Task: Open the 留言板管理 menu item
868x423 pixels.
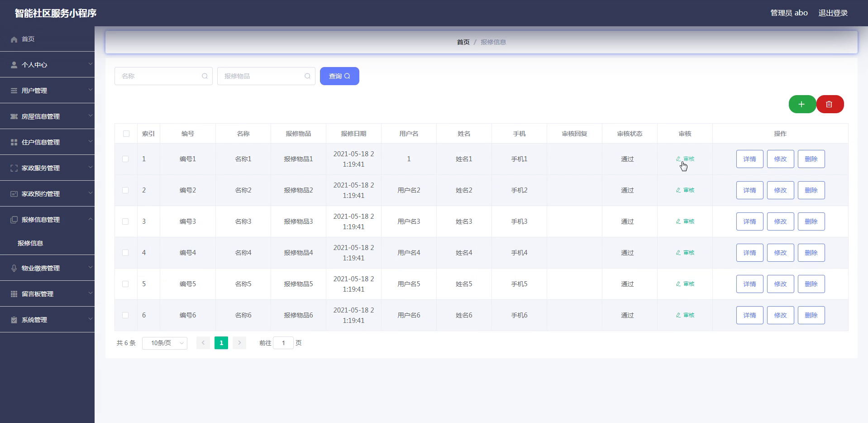Action: tap(47, 294)
